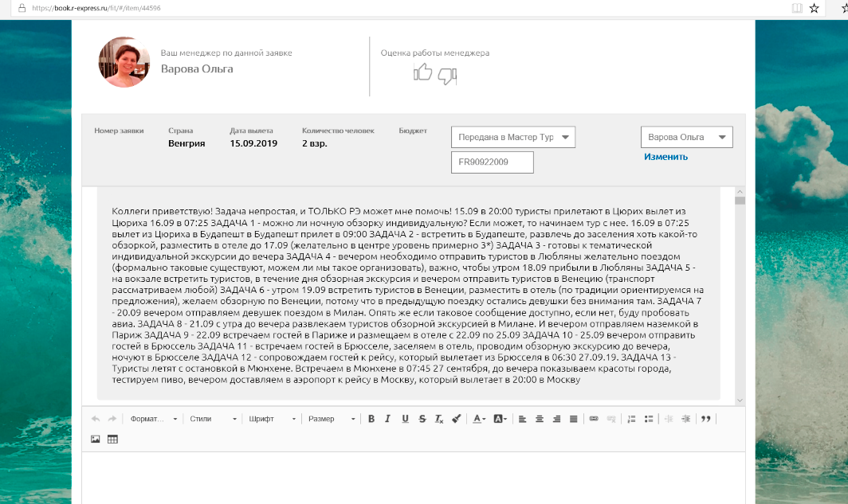
Task: Open the 'Варова Ольга' manager dropdown
Action: (x=686, y=137)
